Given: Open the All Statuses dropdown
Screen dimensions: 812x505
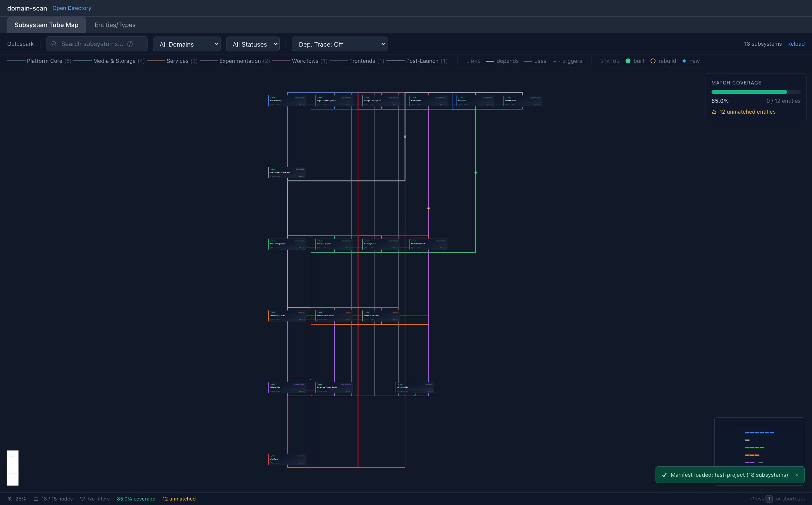Looking at the screenshot, I should tap(253, 44).
